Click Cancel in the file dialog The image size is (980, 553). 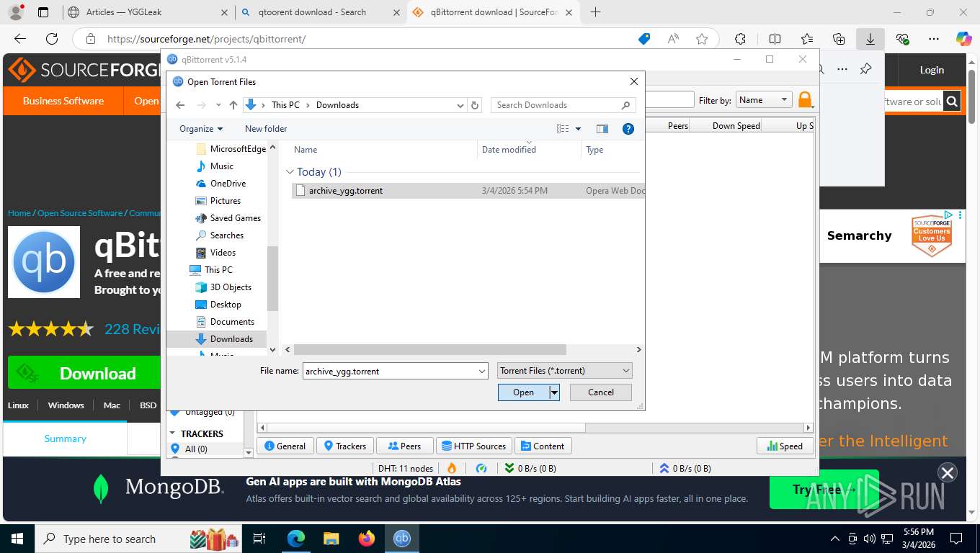601,393
